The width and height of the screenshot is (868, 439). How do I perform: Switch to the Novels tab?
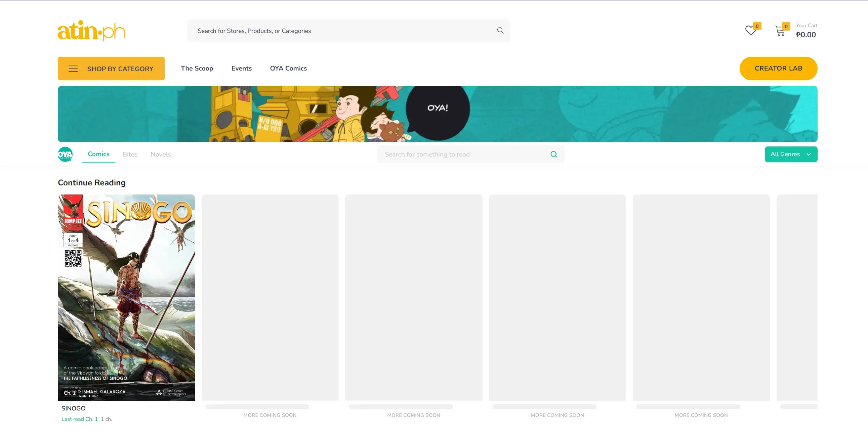click(x=160, y=154)
